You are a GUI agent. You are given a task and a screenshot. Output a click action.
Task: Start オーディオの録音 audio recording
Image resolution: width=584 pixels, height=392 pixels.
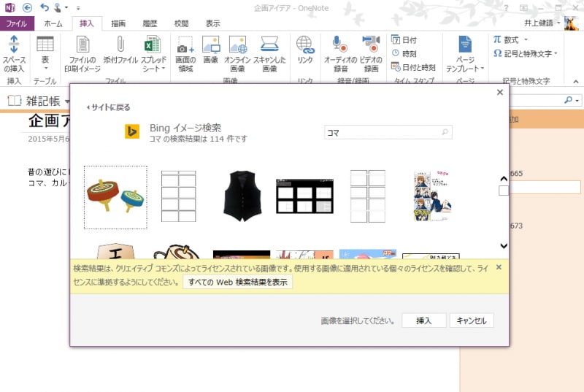[339, 44]
